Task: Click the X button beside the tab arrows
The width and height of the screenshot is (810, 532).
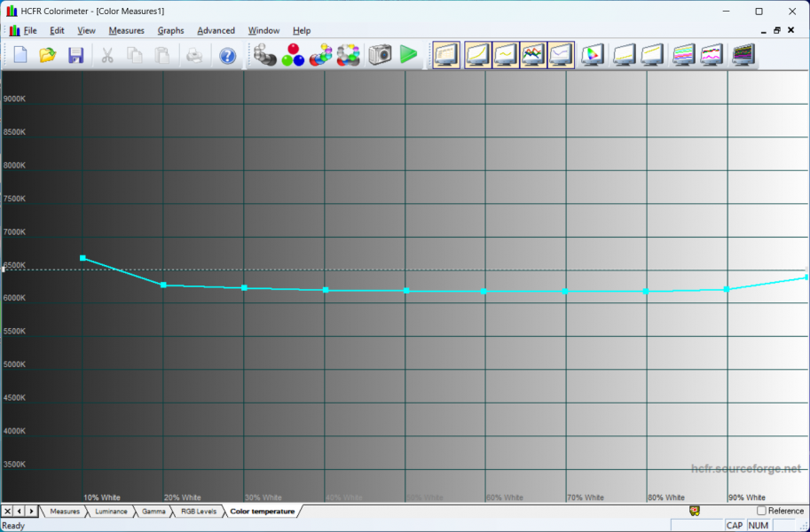Action: pyautogui.click(x=7, y=512)
